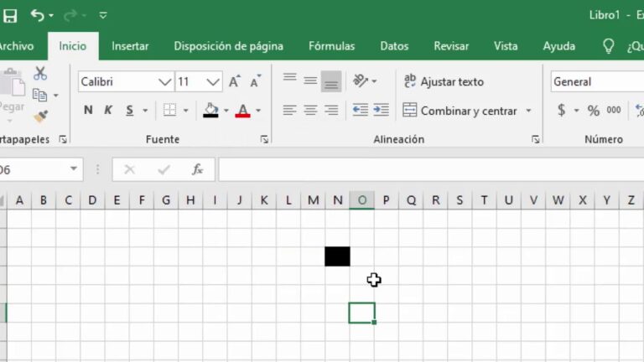Select column A header
Image resolution: width=644 pixels, height=362 pixels.
pyautogui.click(x=19, y=200)
